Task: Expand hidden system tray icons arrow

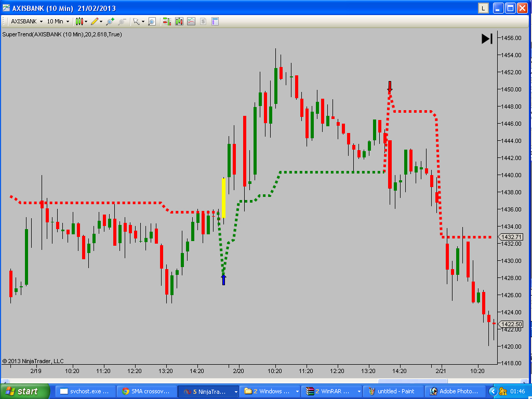Action: tap(493, 392)
